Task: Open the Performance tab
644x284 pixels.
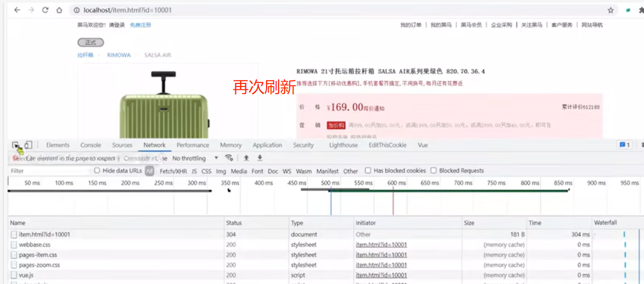Action: [193, 145]
